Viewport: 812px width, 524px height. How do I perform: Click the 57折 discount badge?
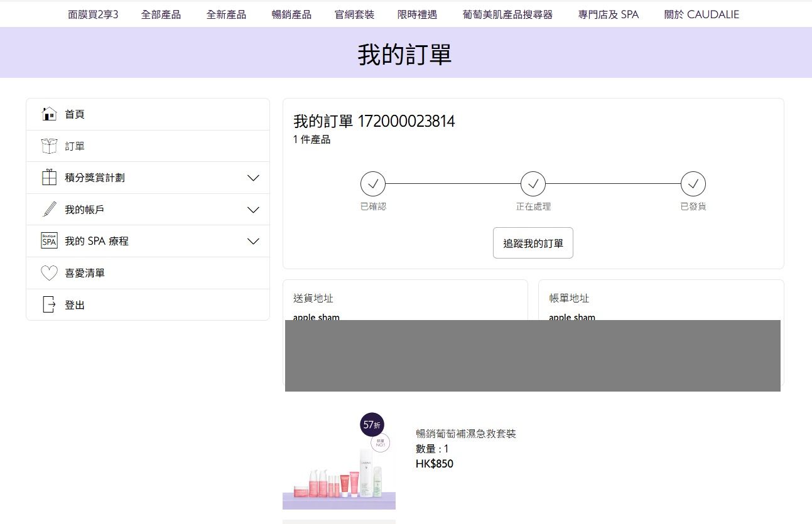pyautogui.click(x=372, y=425)
